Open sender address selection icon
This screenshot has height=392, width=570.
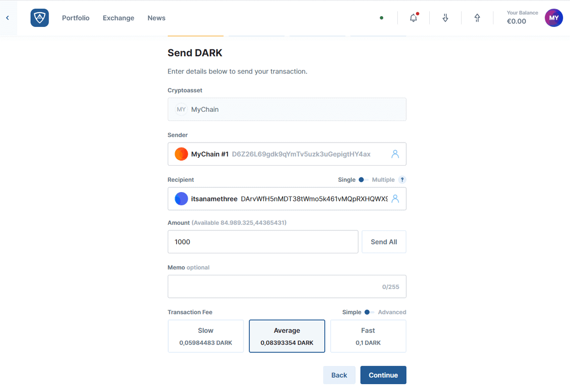(395, 154)
